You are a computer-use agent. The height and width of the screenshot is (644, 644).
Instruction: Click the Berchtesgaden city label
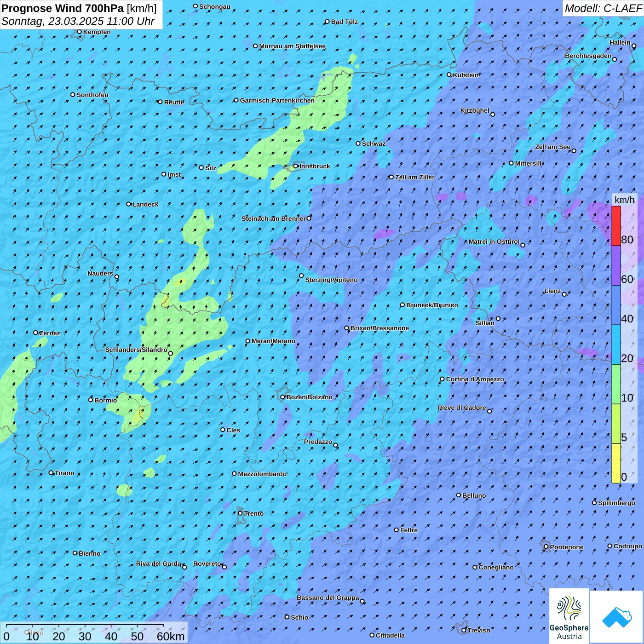(588, 56)
